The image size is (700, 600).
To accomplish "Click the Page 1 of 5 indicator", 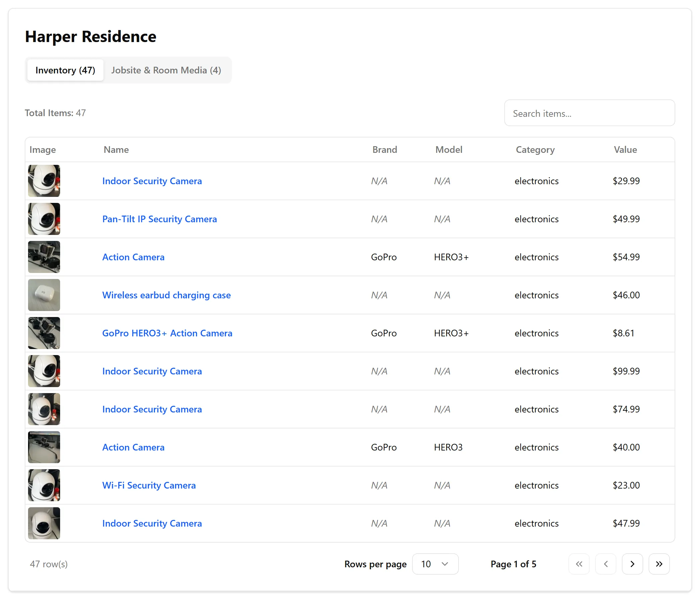I will click(x=514, y=564).
